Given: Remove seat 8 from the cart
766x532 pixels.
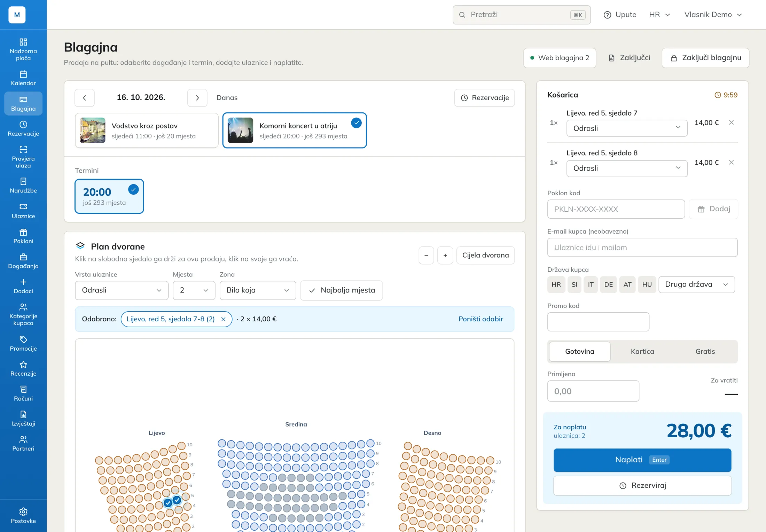Looking at the screenshot, I should (x=731, y=163).
